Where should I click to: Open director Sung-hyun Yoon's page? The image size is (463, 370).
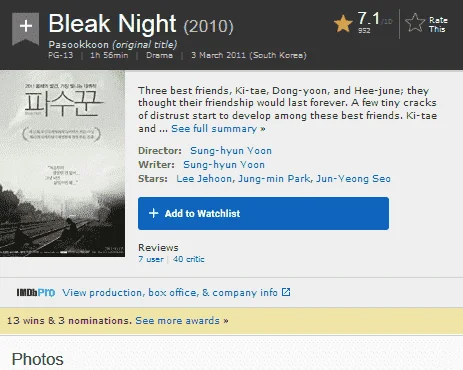click(x=231, y=151)
